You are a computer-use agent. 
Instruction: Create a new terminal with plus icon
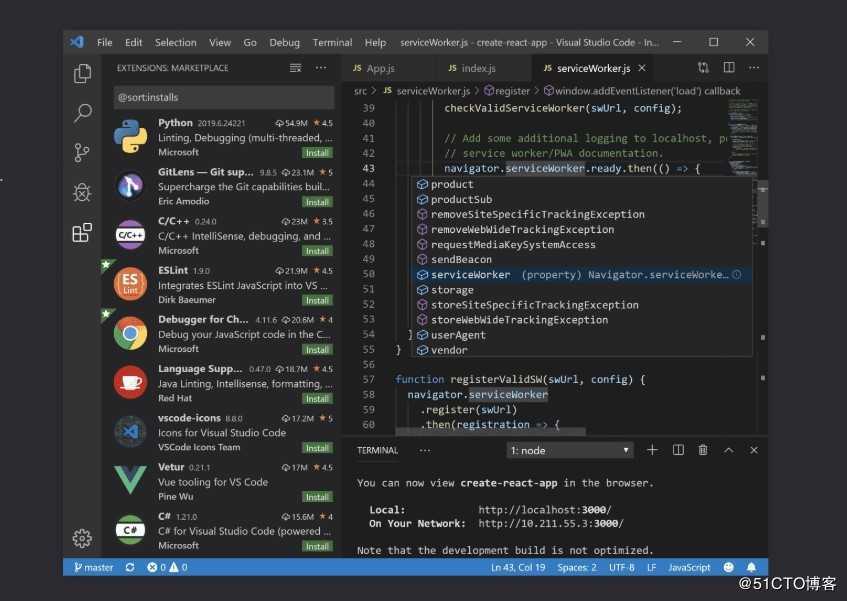[652, 450]
